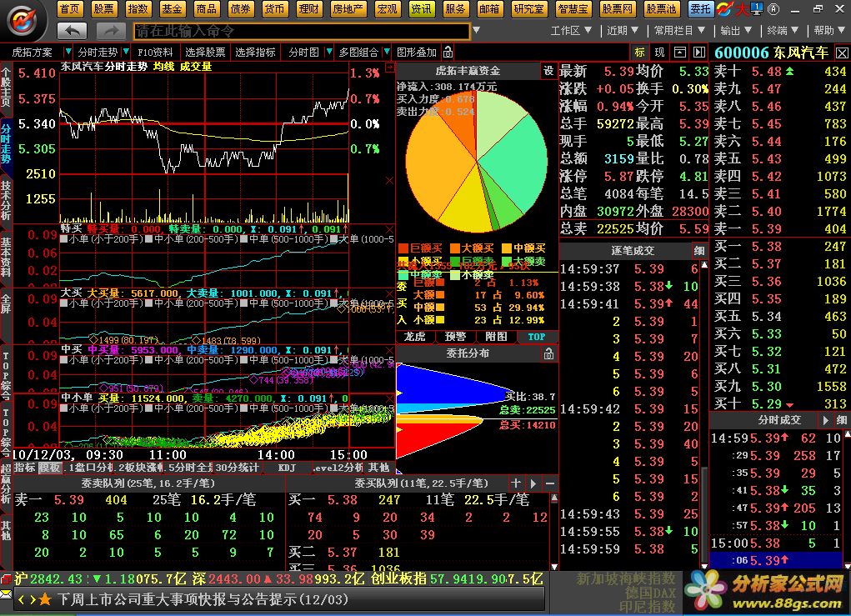This screenshot has height=616, width=851.
Task: Click the F10资料 button
Action: coord(155,53)
